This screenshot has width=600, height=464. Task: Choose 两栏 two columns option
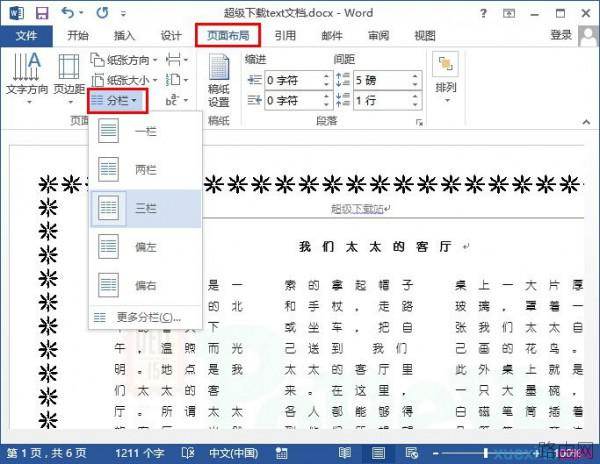(145, 169)
